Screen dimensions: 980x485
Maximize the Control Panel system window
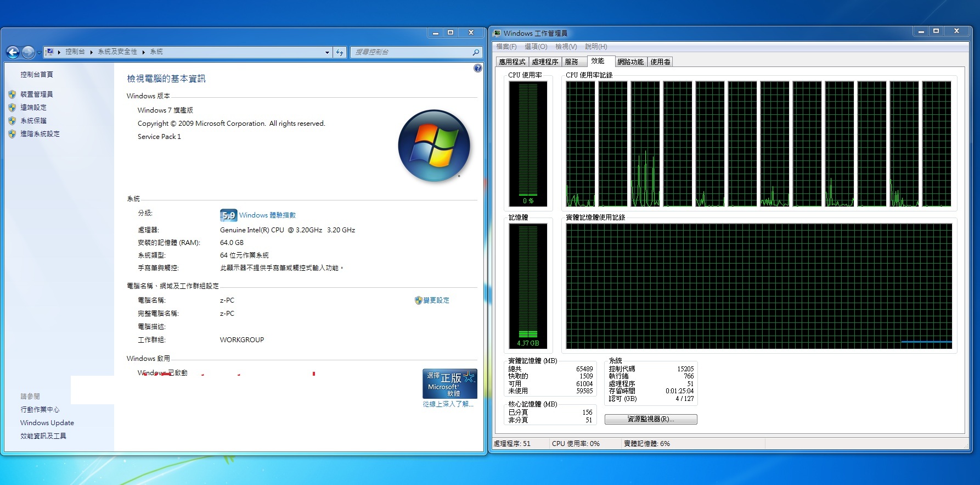coord(450,32)
